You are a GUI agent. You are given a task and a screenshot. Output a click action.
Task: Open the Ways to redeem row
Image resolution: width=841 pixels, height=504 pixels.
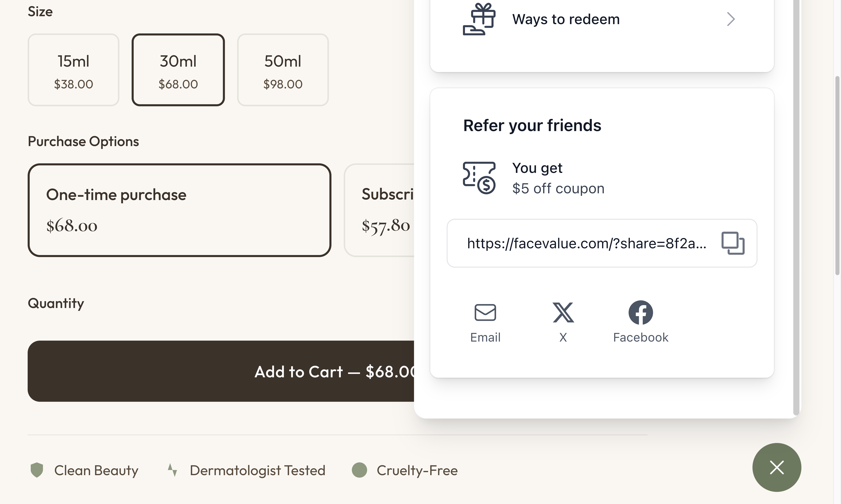[602, 19]
